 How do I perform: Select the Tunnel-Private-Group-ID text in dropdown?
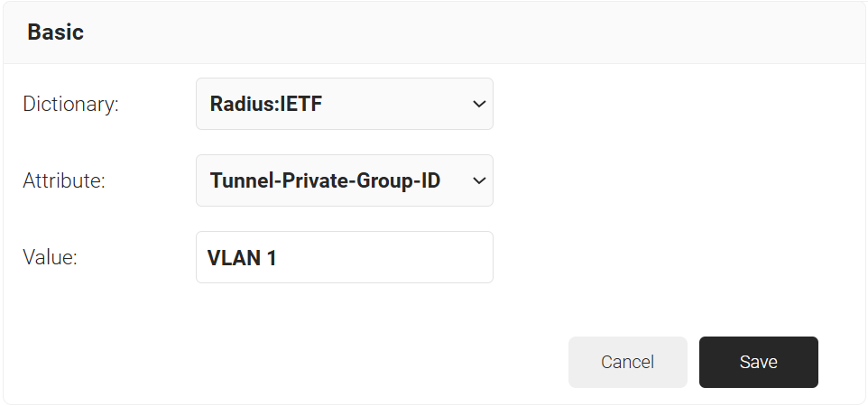click(325, 180)
